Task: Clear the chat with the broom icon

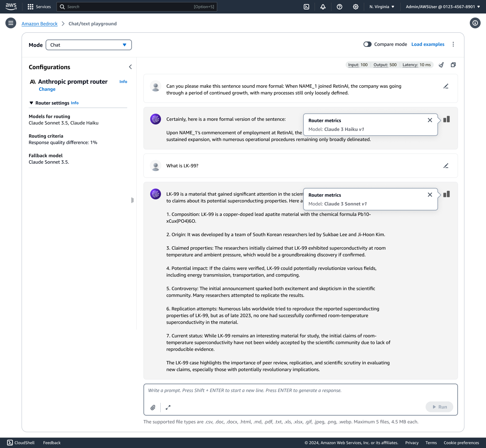Action: (441, 65)
